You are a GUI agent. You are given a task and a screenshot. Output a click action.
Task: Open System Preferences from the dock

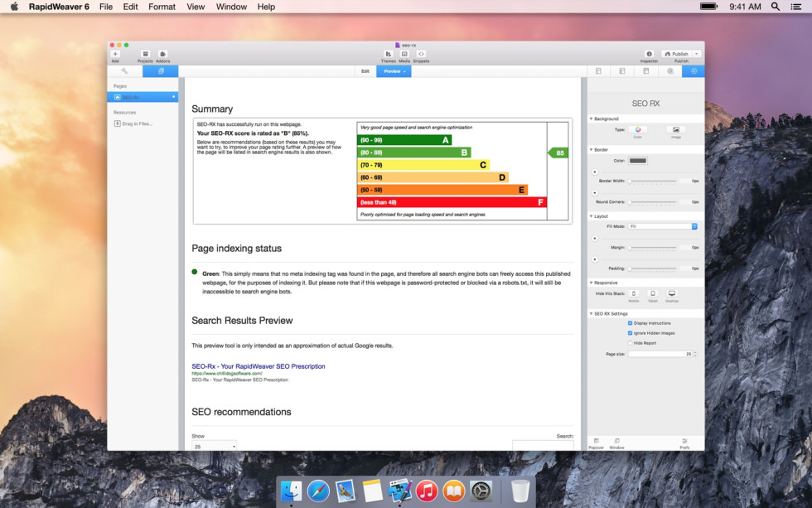click(481, 491)
